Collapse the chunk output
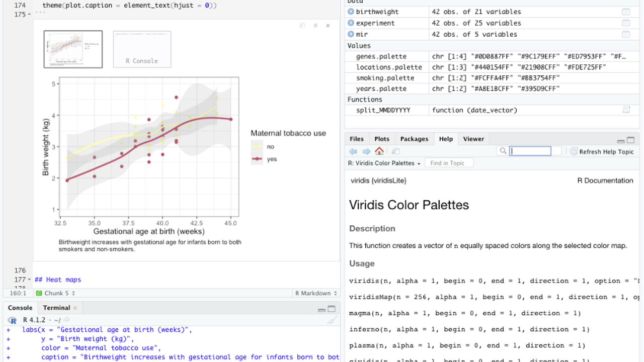 click(315, 26)
